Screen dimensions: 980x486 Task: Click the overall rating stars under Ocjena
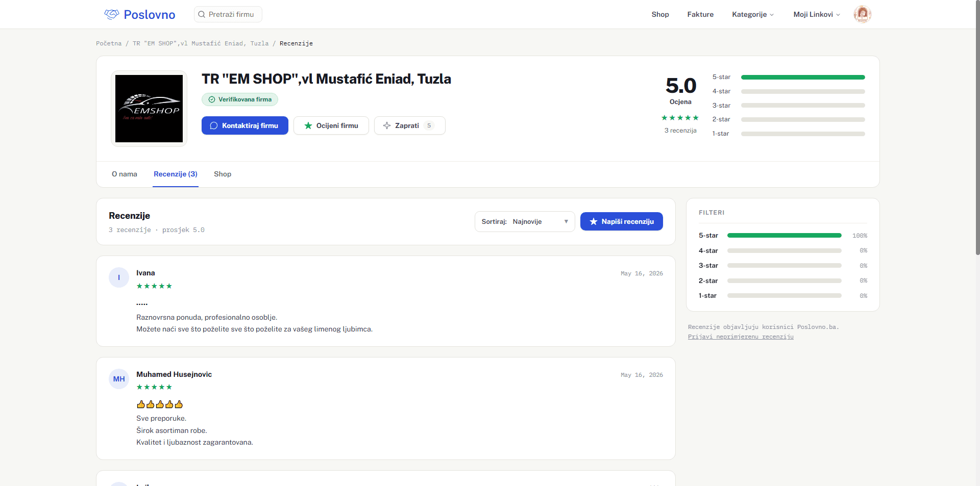click(680, 118)
